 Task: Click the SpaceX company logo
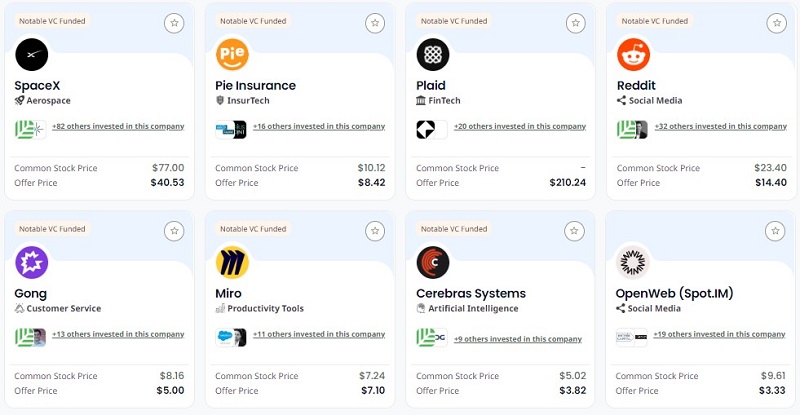[x=32, y=54]
